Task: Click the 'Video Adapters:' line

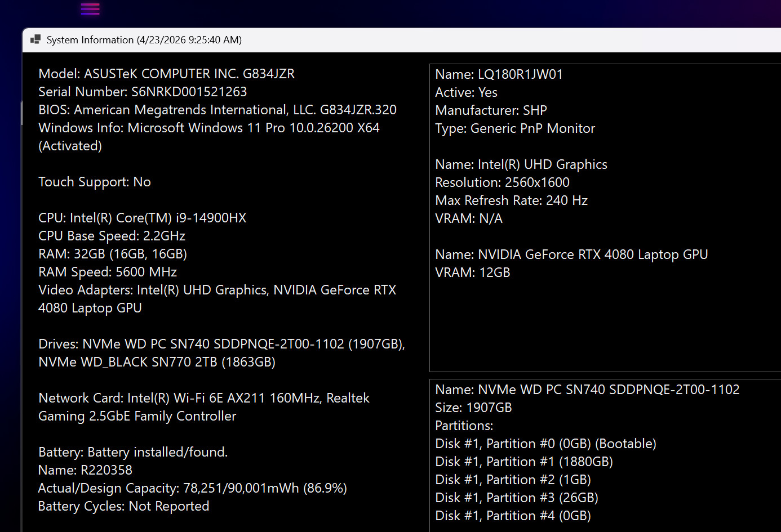Action: pyautogui.click(x=218, y=290)
